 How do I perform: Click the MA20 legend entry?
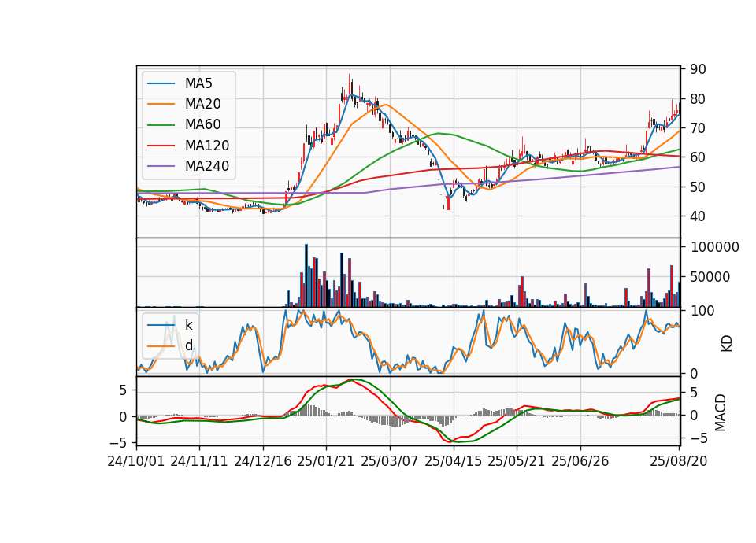click(183, 104)
